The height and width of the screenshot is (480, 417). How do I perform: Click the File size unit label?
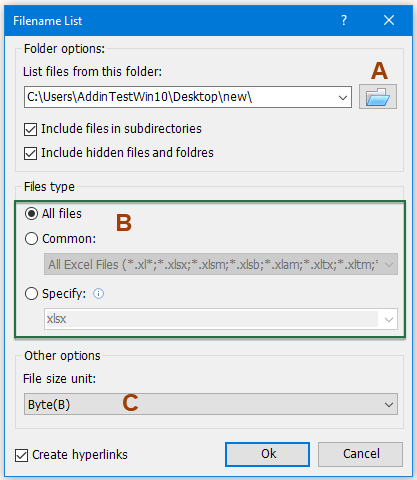coord(60,379)
